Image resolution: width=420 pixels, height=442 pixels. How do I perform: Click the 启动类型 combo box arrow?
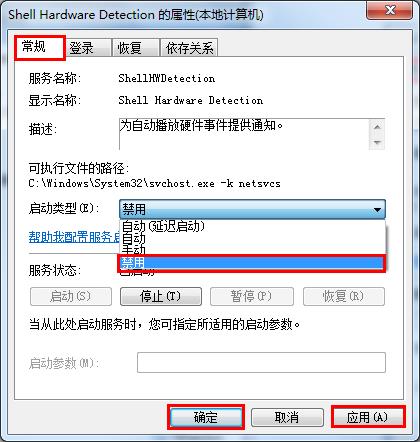[377, 210]
